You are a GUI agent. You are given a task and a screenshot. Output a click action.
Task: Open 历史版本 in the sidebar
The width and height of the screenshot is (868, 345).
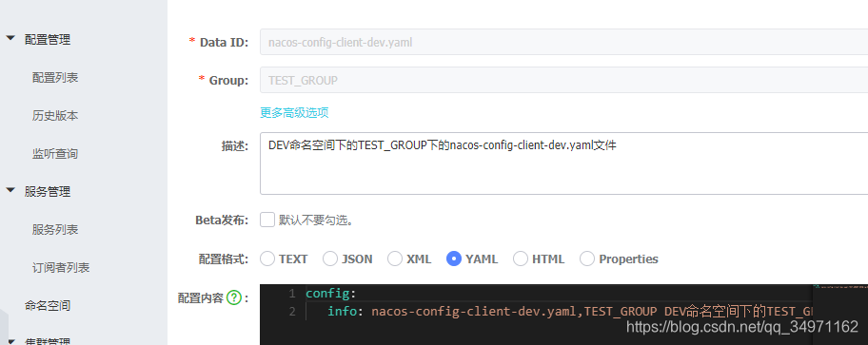55,116
